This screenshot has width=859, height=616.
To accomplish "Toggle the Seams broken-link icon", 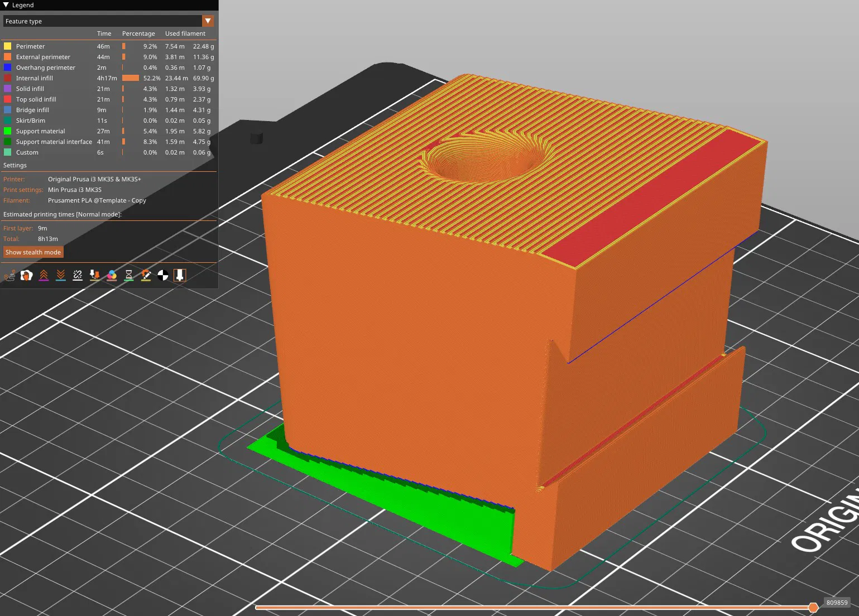I will click(x=78, y=275).
